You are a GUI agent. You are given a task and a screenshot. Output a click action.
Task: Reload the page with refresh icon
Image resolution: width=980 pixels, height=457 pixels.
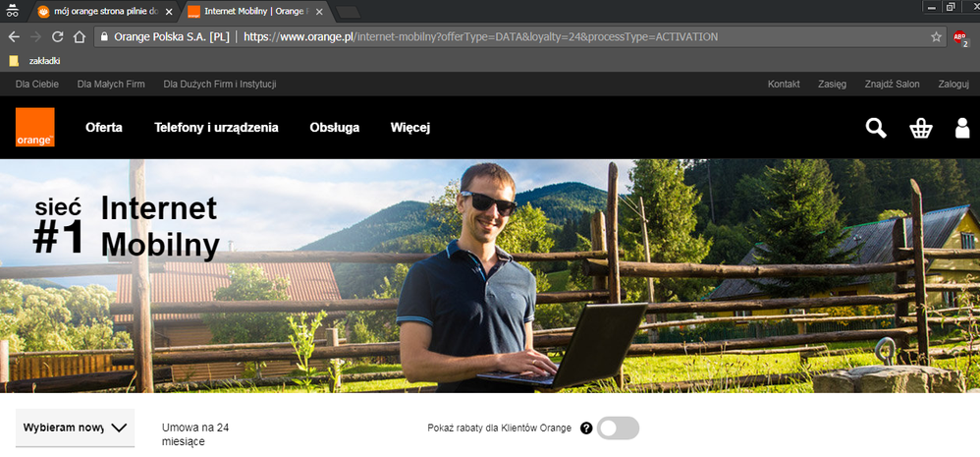tap(58, 36)
